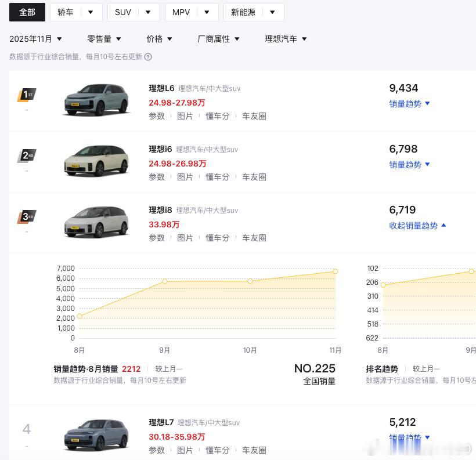The image size is (476, 460).
Task: Check 懂车分 for 理想i8
Action: click(x=217, y=238)
